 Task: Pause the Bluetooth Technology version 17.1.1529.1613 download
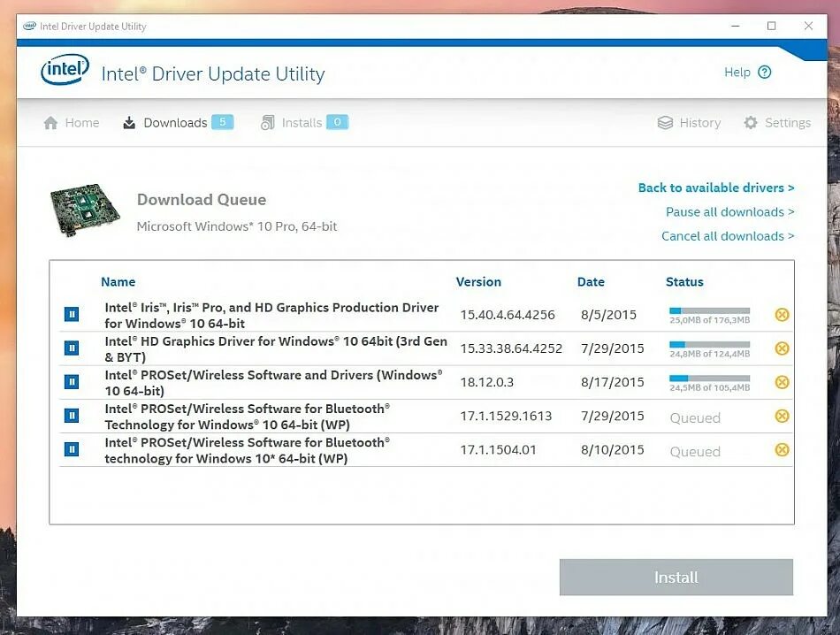pos(72,416)
